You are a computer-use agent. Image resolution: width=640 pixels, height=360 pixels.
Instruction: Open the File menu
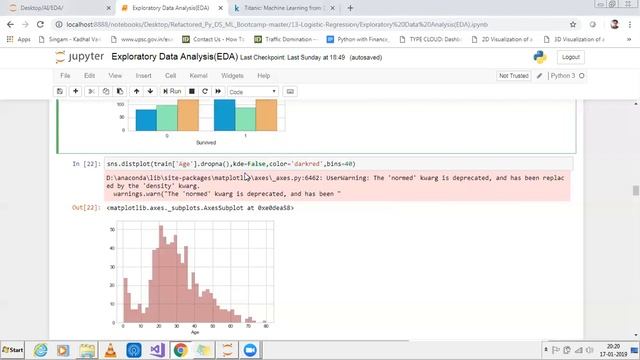point(65,76)
